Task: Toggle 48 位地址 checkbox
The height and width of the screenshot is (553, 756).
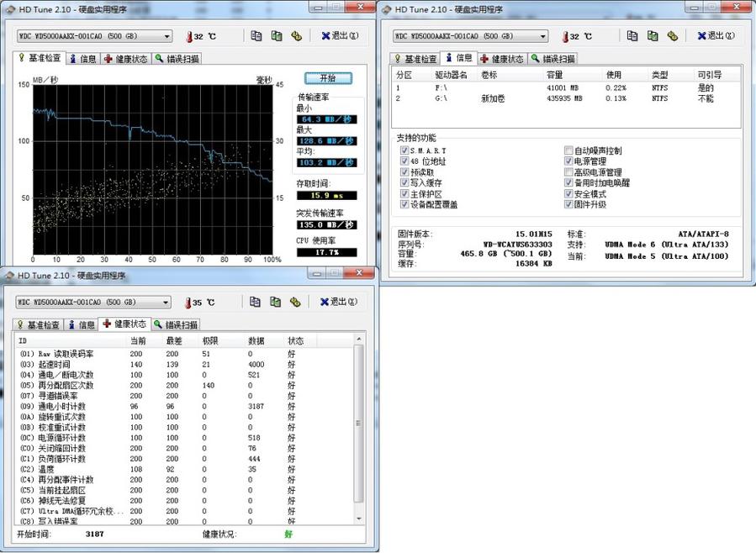Action: (404, 161)
